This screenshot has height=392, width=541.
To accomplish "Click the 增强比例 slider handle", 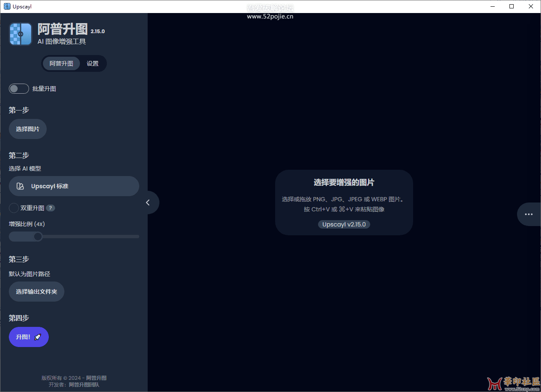I will (x=38, y=237).
